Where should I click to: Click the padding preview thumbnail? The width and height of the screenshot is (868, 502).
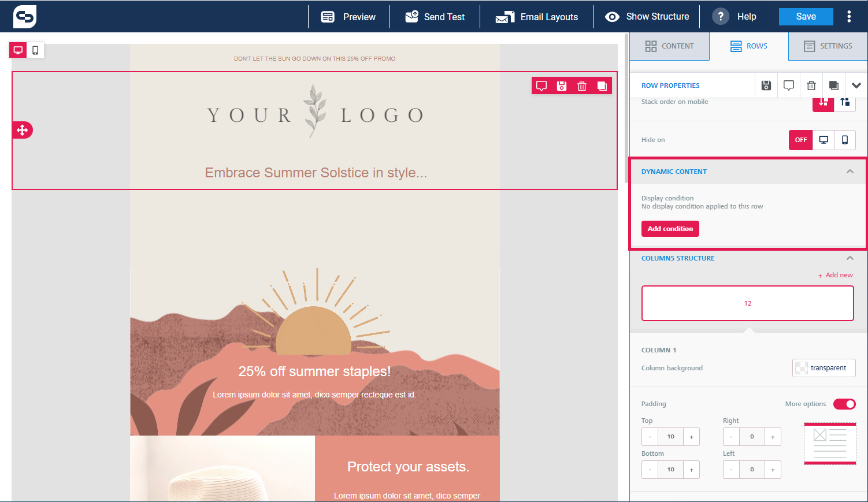(x=830, y=444)
